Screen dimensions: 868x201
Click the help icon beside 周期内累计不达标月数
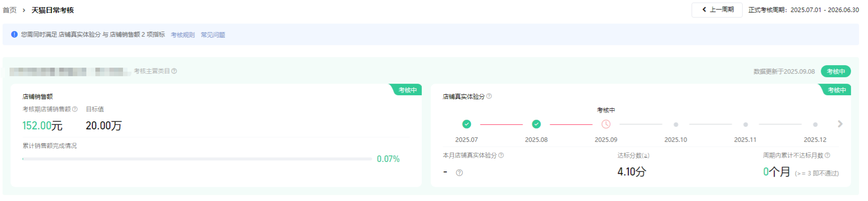pos(827,155)
